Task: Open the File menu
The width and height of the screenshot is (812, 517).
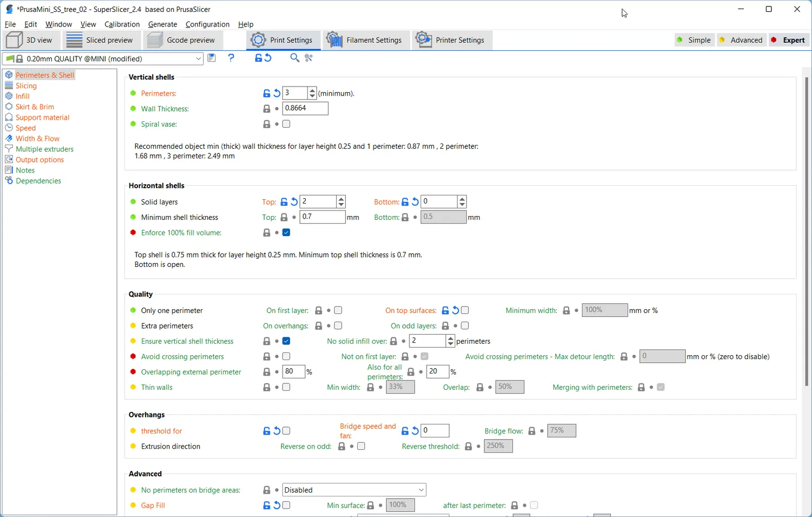Action: tap(10, 24)
